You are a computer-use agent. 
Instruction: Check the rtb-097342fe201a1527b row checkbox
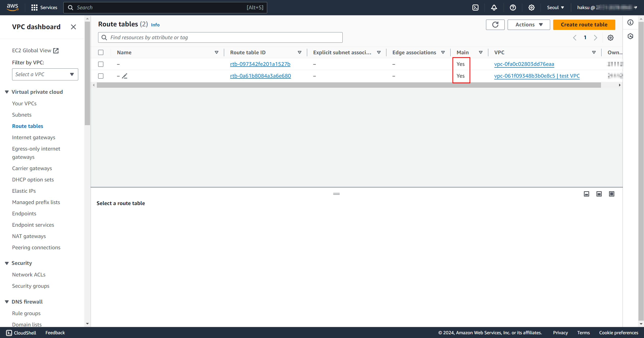(101, 64)
